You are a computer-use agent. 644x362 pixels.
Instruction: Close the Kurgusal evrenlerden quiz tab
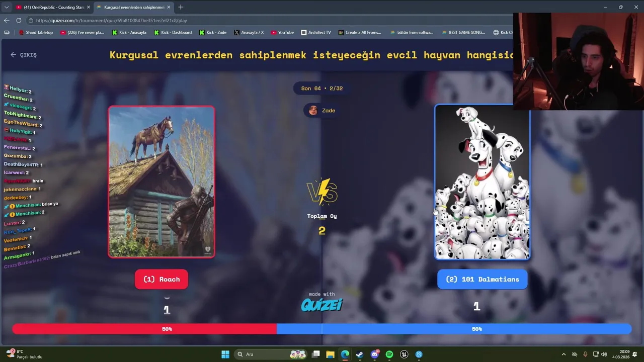click(169, 7)
